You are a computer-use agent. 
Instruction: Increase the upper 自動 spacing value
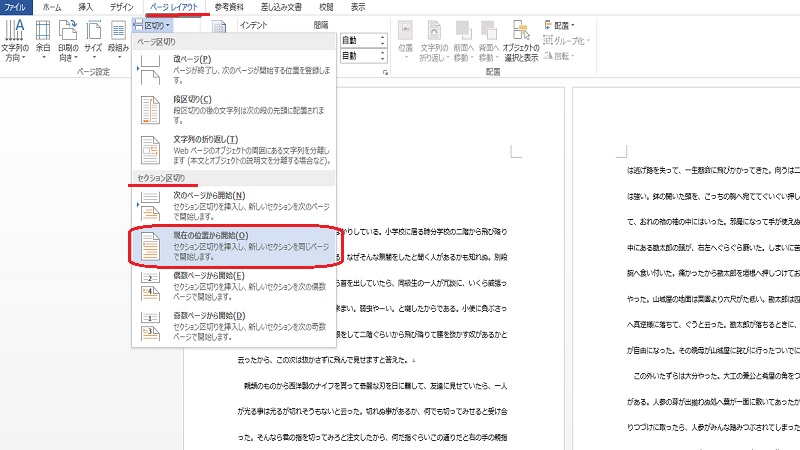click(383, 37)
